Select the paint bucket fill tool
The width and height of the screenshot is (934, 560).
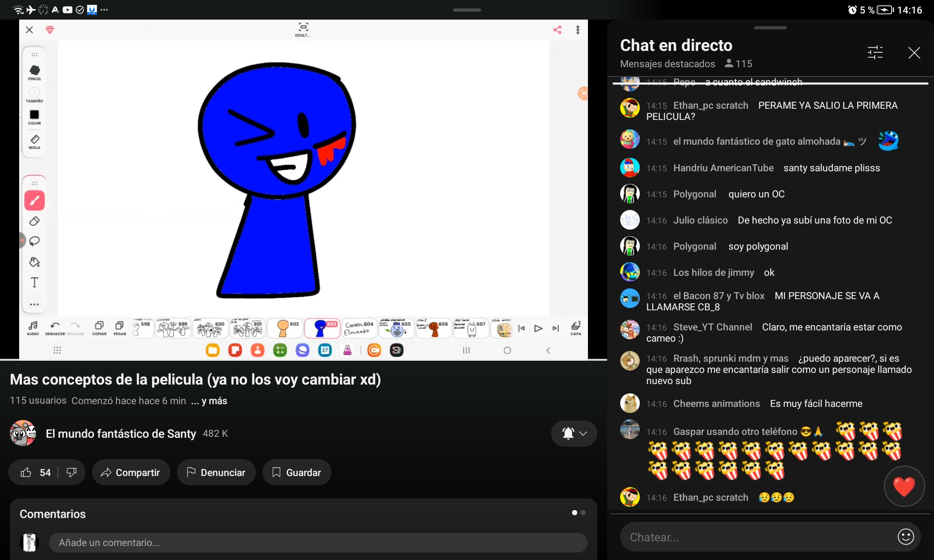click(x=35, y=262)
